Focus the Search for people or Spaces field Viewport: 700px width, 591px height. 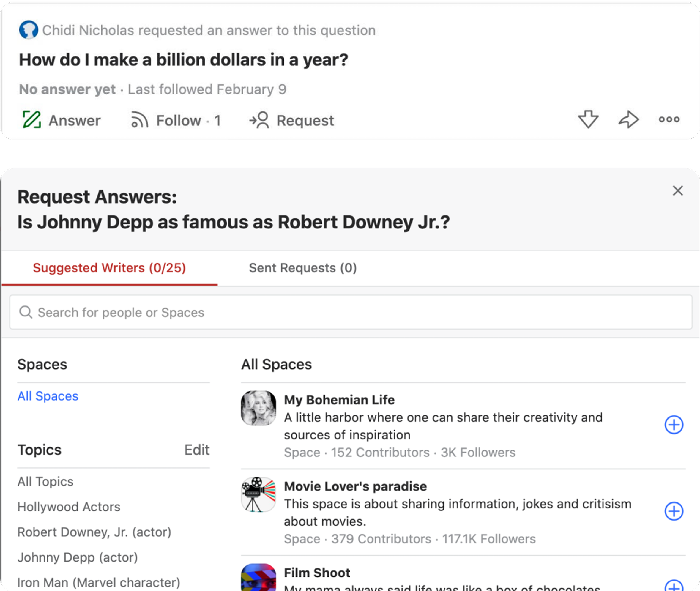pyautogui.click(x=351, y=312)
